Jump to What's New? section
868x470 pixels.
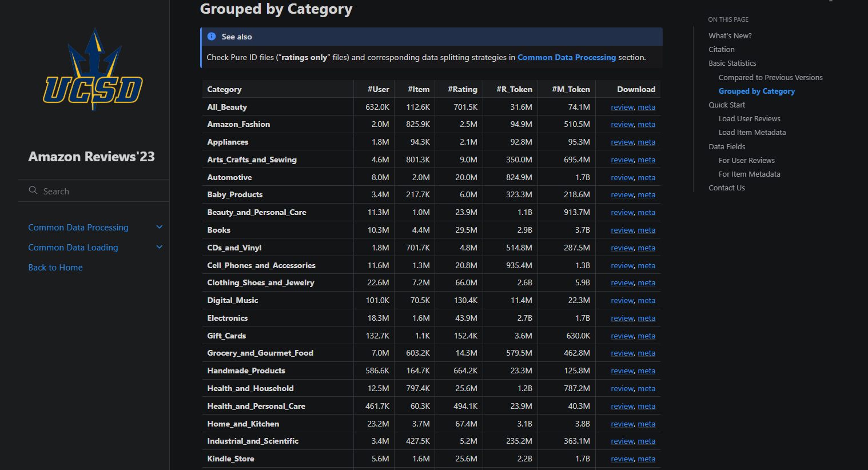click(730, 35)
